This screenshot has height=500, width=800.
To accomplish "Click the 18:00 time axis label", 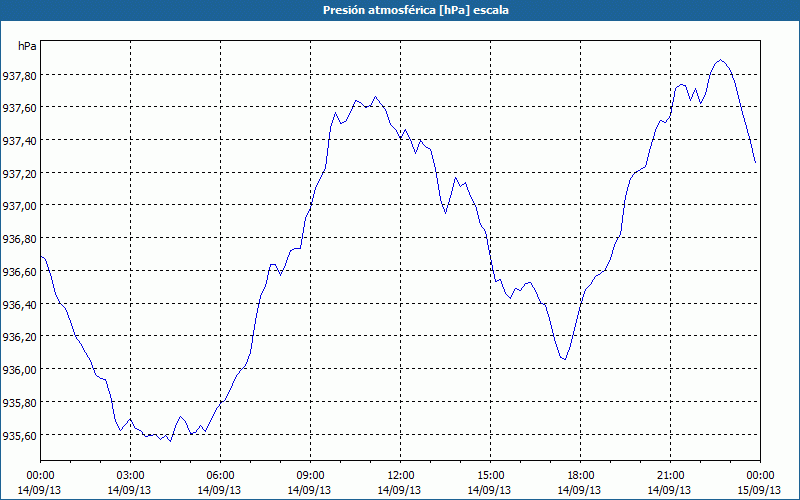I will [581, 476].
